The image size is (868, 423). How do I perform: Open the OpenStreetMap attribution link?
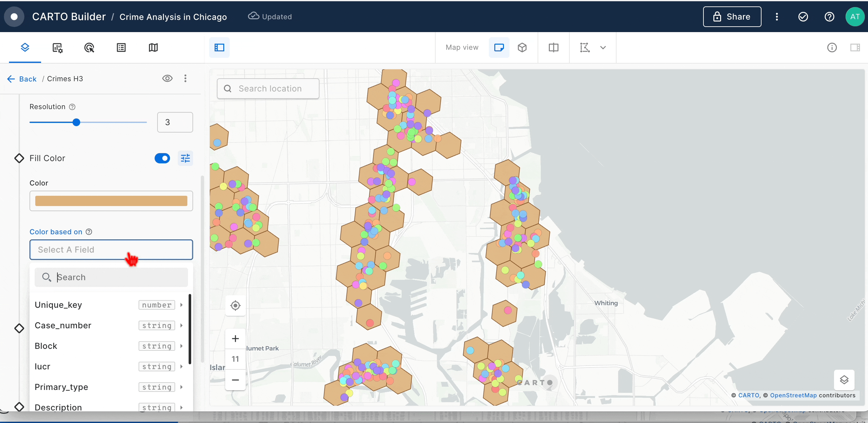(793, 395)
